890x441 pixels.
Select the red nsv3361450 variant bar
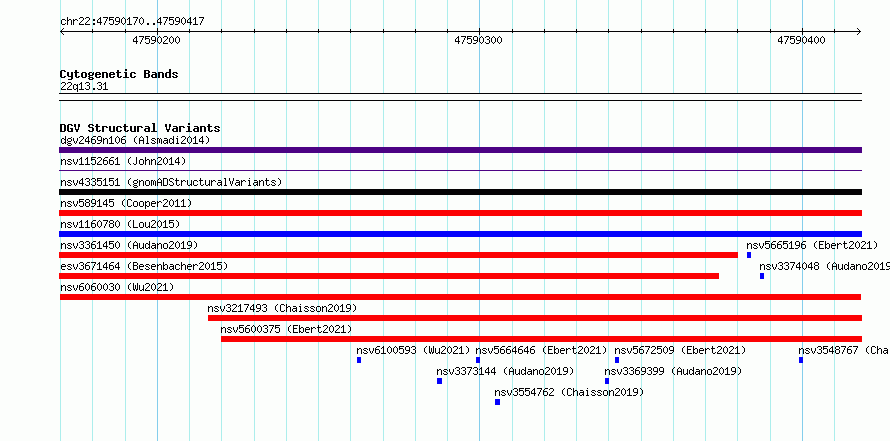coord(398,255)
